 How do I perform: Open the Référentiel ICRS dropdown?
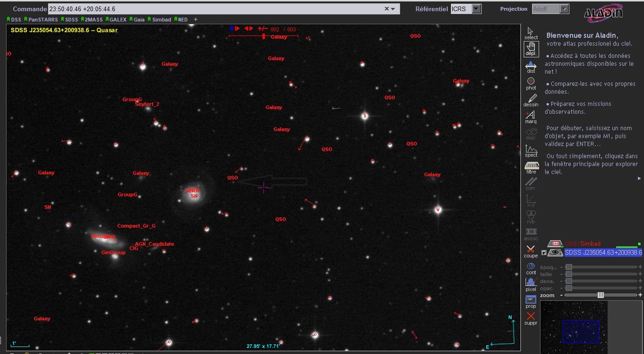point(476,9)
